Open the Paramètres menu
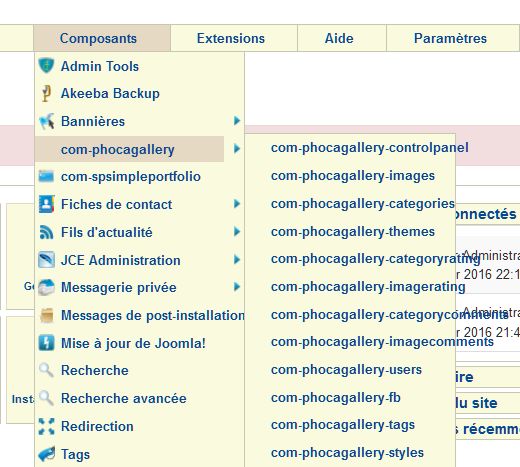 point(453,38)
